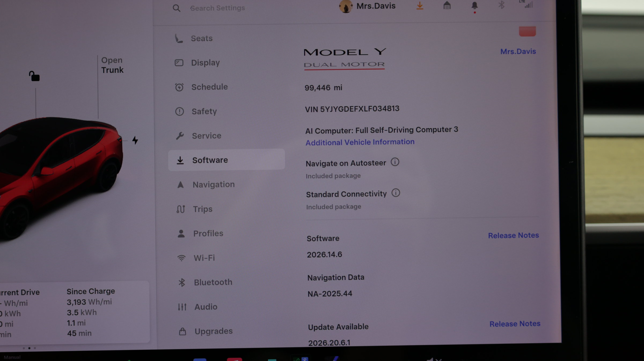
Task: Tap the blue Mrs.Davis vehicle name link
Action: (x=518, y=51)
